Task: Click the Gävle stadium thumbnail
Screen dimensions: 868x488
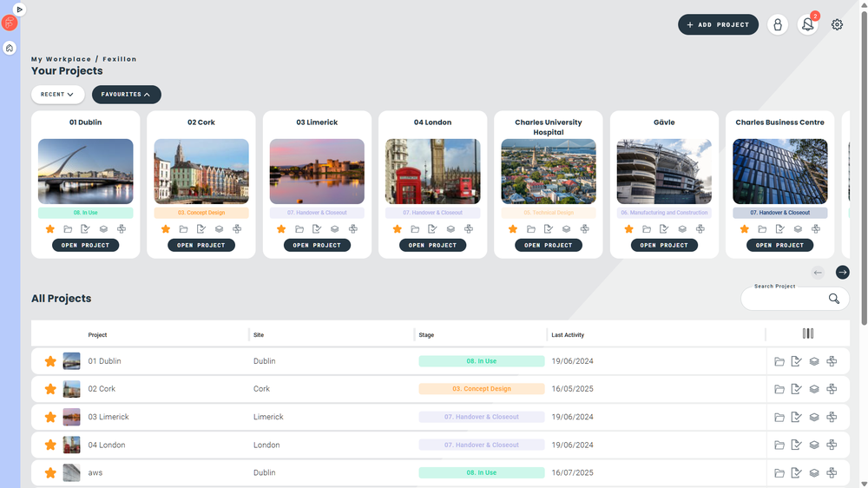Action: coord(664,171)
